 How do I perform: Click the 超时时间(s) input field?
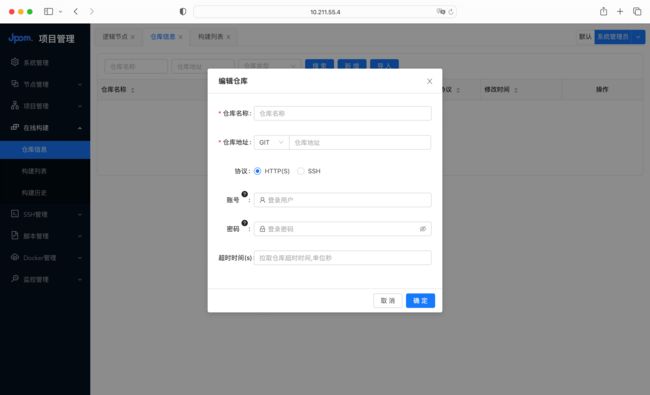point(342,258)
